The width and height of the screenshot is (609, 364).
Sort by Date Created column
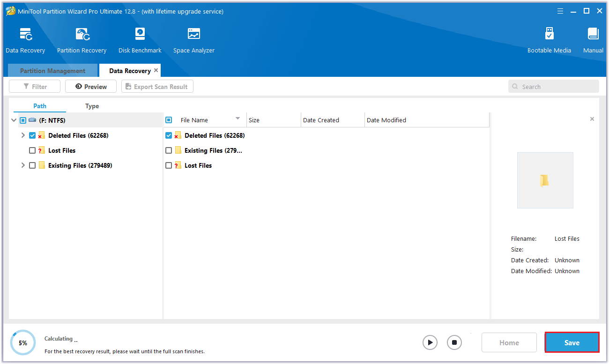point(333,120)
